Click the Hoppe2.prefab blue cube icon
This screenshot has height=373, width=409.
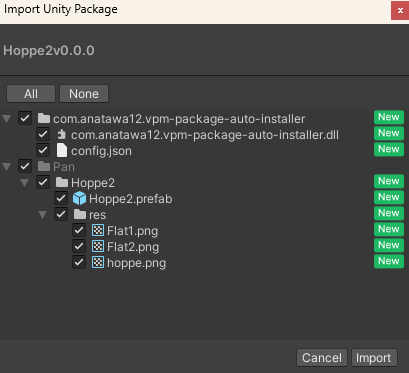79,198
